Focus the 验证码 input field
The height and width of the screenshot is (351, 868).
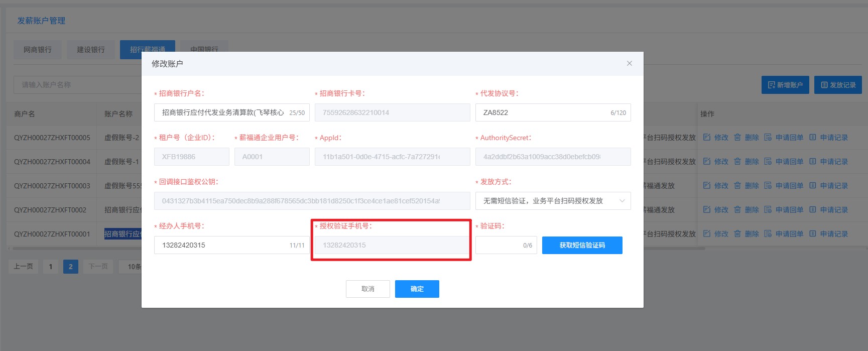point(506,245)
